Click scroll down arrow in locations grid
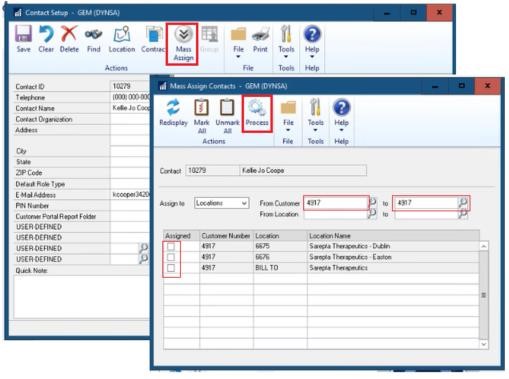Screen dimensions: 509x379 484,344
